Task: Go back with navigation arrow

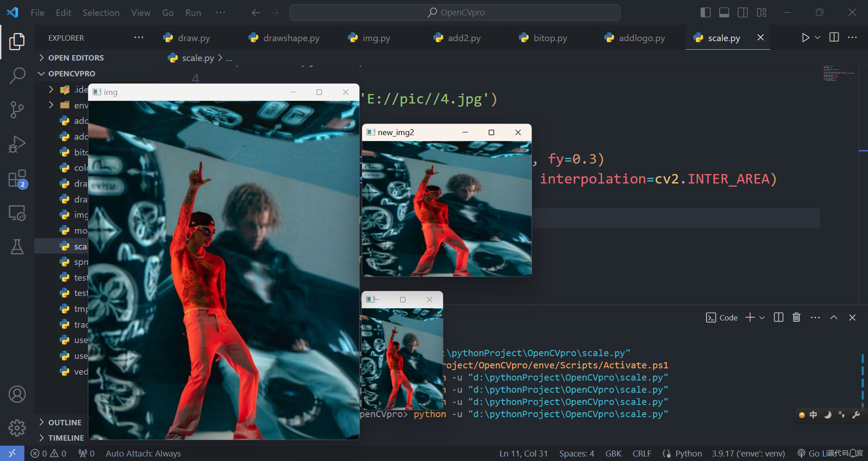Action: tap(256, 13)
